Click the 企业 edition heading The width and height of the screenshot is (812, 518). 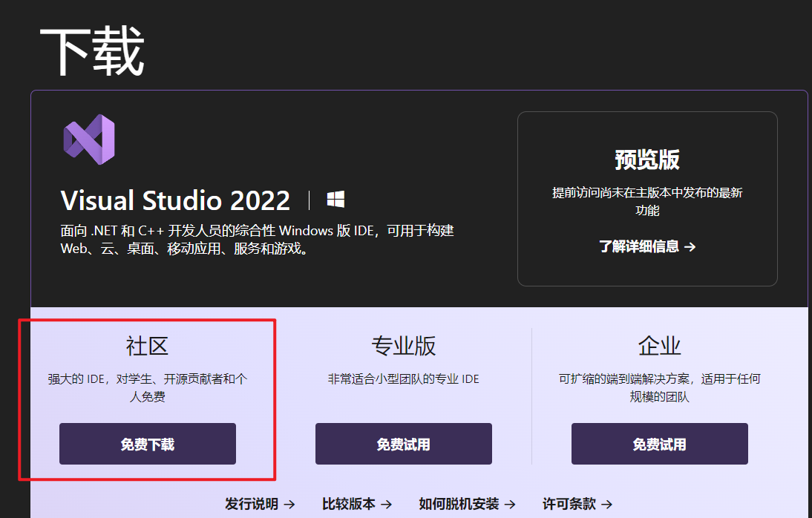click(659, 346)
